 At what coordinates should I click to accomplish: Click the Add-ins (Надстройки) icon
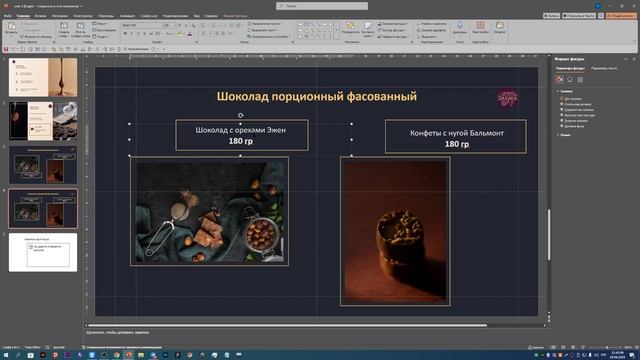(x=480, y=26)
